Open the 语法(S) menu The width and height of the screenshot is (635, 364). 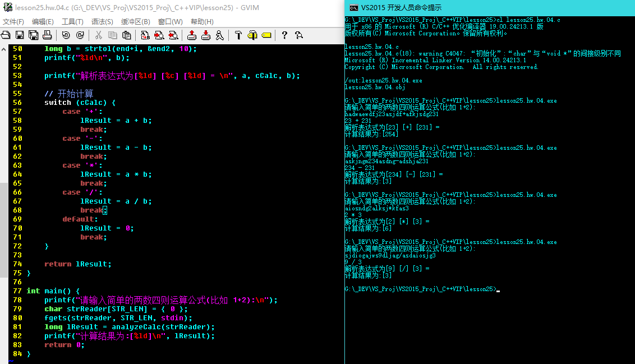coord(102,22)
